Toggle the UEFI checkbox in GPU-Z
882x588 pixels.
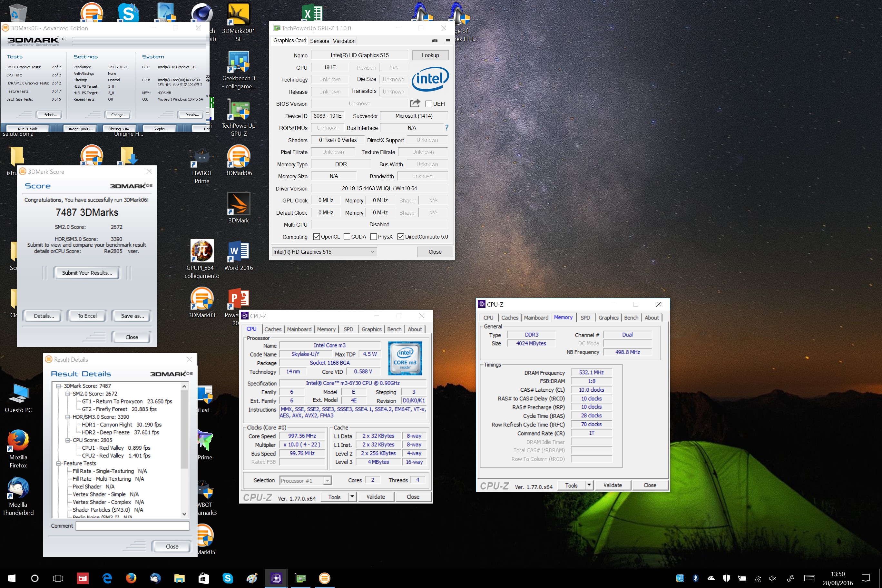[x=429, y=104]
